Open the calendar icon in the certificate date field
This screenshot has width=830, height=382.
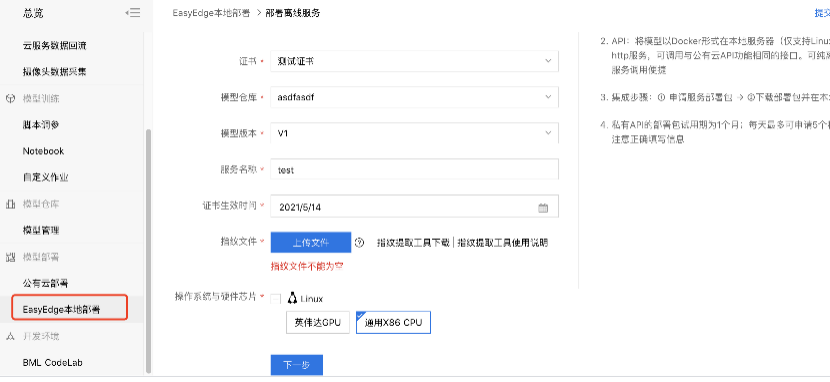click(x=543, y=207)
